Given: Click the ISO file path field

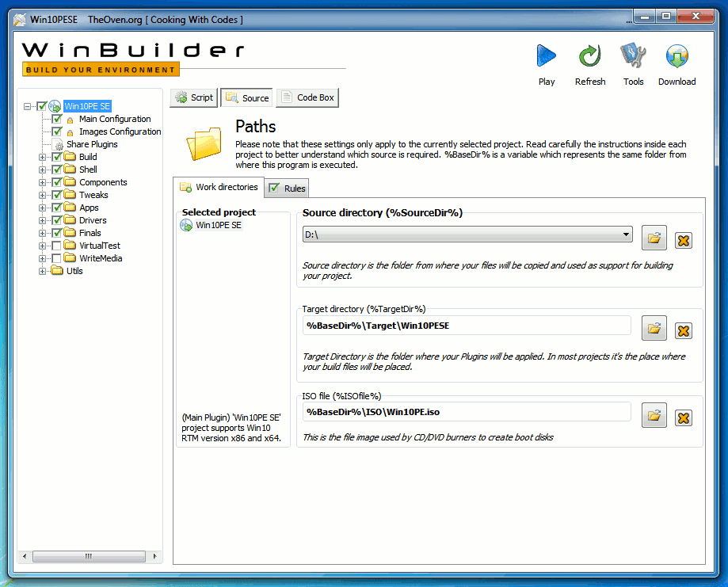Looking at the screenshot, I should [x=467, y=412].
